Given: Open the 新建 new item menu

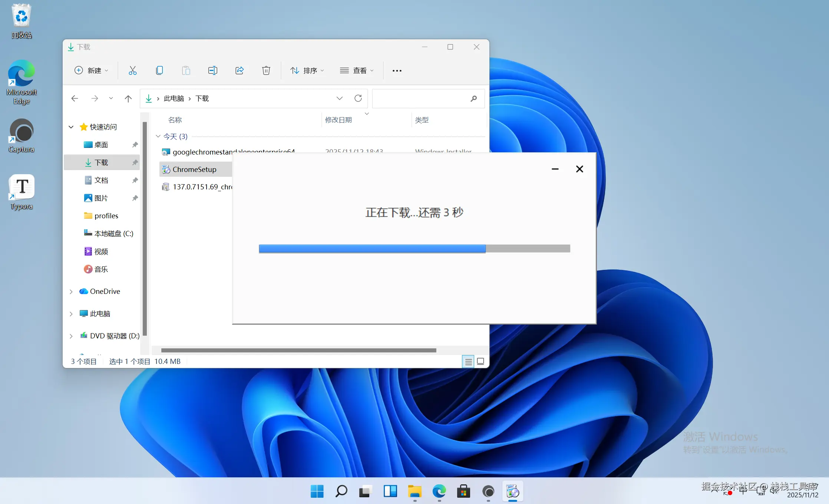Looking at the screenshot, I should (x=91, y=70).
